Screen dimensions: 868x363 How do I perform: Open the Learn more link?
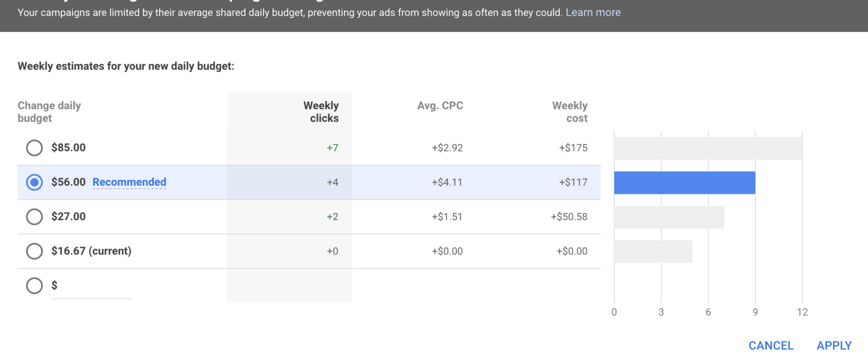pos(593,13)
